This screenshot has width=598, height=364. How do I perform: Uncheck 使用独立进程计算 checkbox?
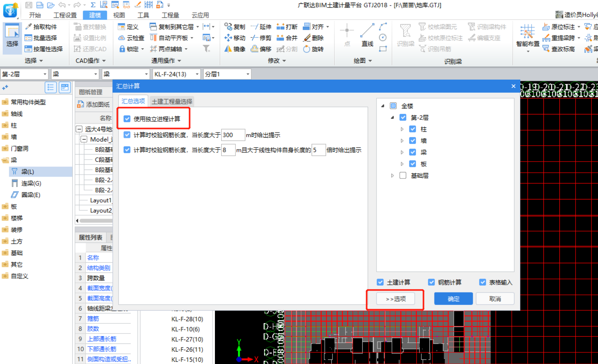[127, 119]
